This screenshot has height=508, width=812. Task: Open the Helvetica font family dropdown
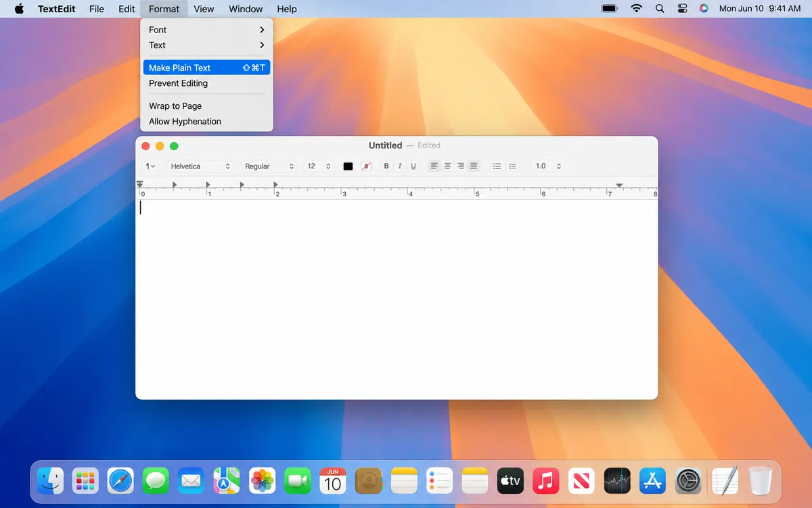point(200,166)
